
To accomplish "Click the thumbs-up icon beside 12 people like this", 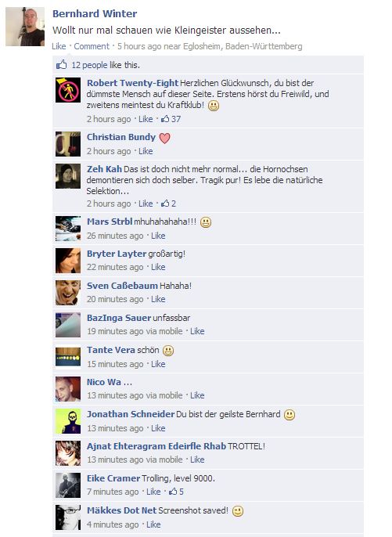I will coord(62,64).
